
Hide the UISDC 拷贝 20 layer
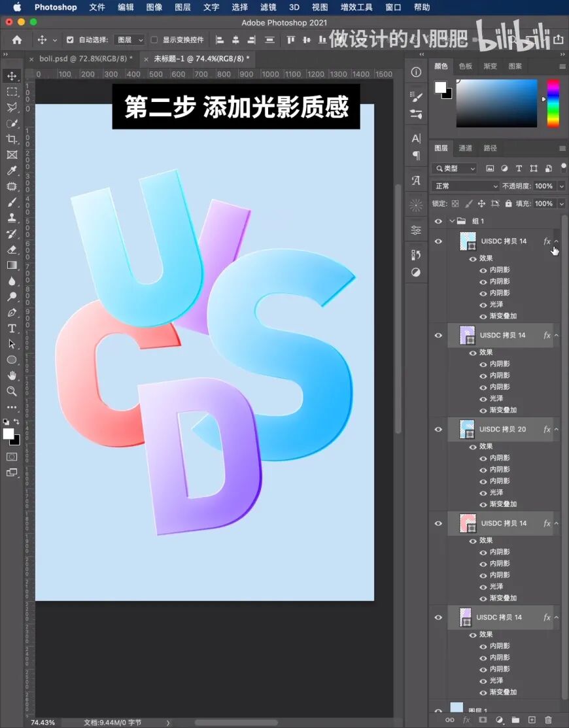tap(438, 430)
